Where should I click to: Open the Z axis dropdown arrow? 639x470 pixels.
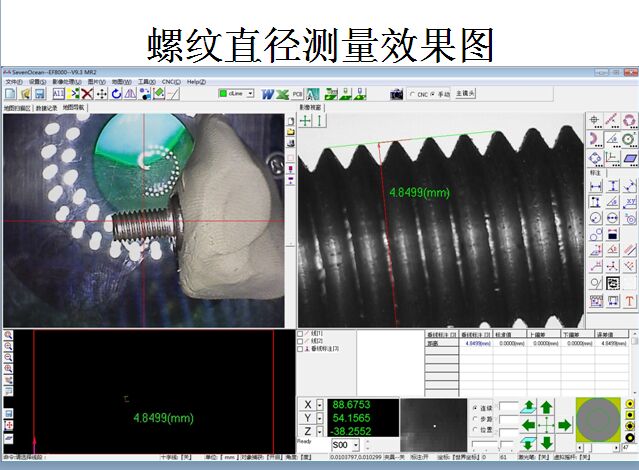[x=320, y=431]
